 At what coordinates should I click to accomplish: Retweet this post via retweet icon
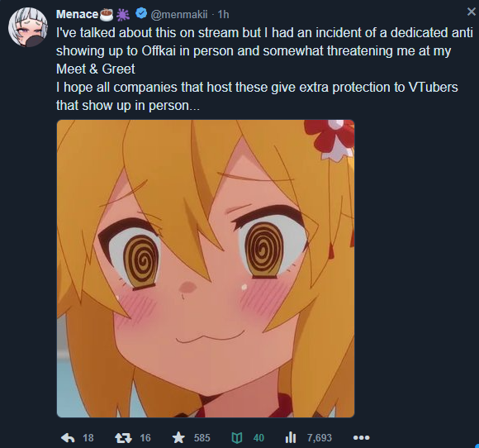(x=123, y=438)
